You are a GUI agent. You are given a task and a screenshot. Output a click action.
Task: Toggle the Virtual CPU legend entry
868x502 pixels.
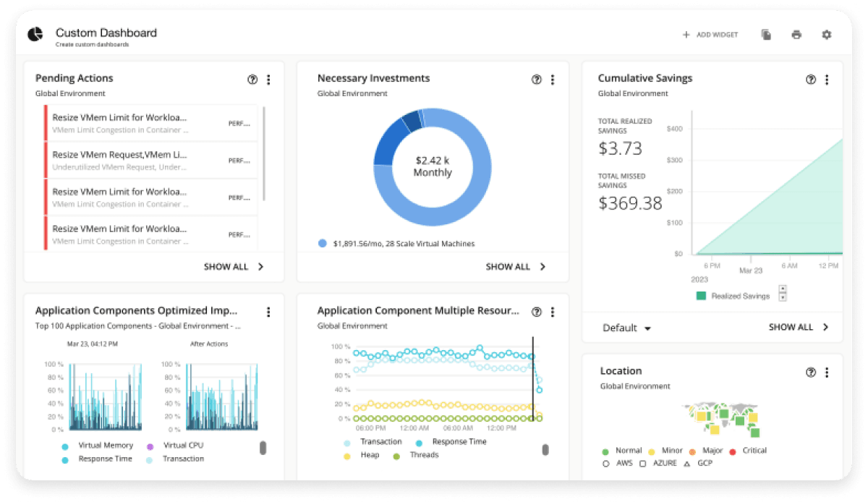[x=176, y=446]
